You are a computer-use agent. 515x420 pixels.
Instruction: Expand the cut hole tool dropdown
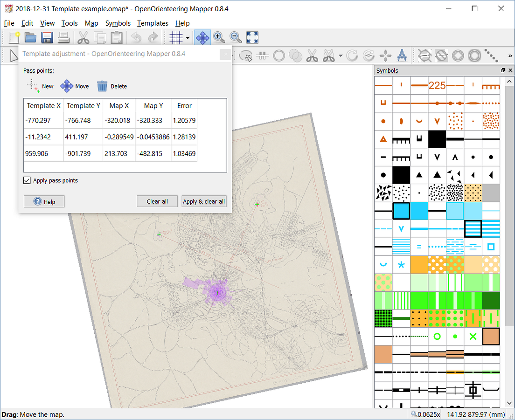pos(340,55)
